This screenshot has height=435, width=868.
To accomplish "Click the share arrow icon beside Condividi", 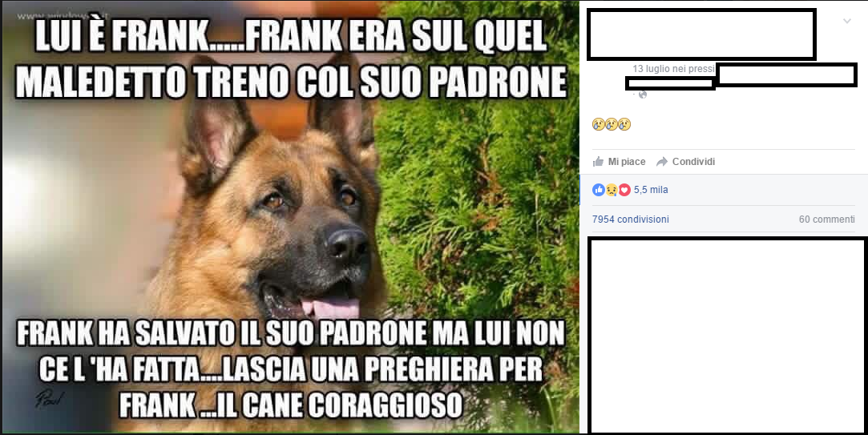I will click(x=662, y=162).
